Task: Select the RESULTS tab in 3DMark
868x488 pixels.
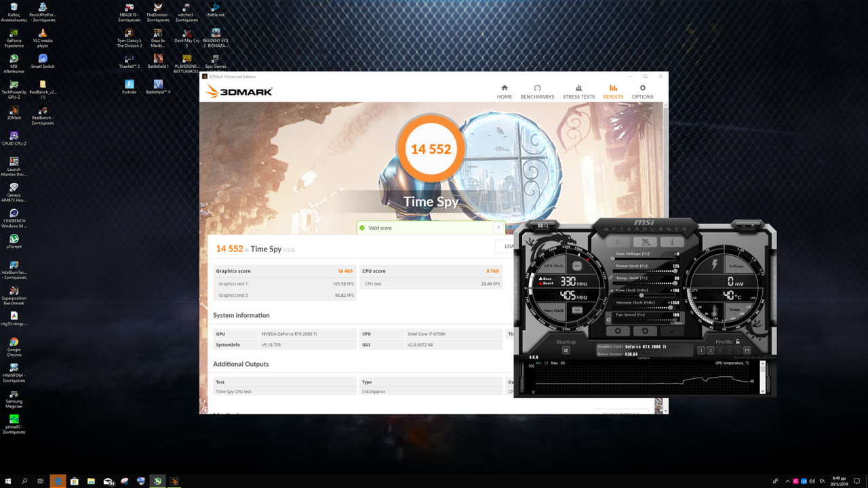Action: (x=613, y=92)
